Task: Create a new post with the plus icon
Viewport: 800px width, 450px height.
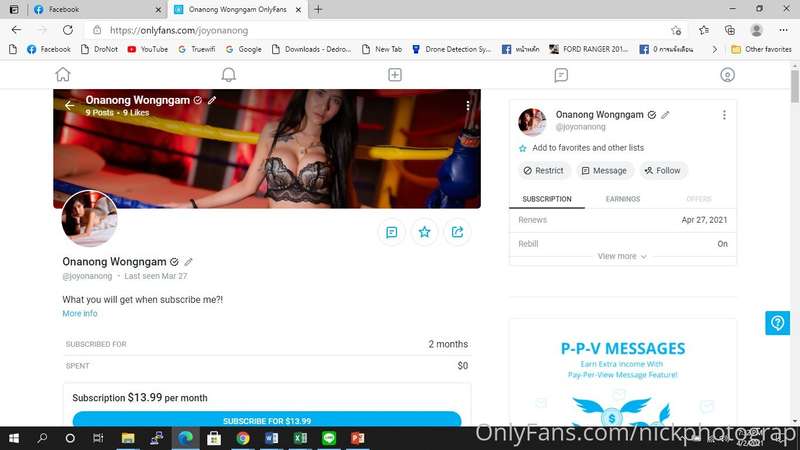Action: (x=395, y=75)
